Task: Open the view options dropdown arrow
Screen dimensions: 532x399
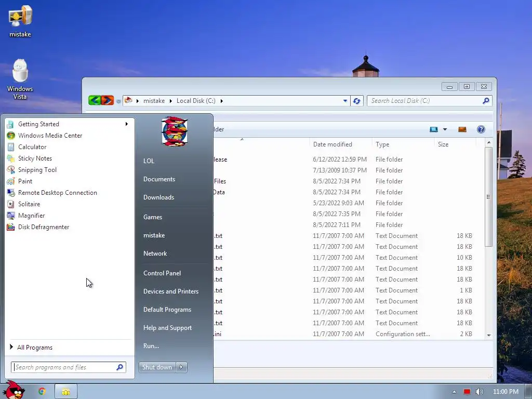Action: click(x=445, y=129)
